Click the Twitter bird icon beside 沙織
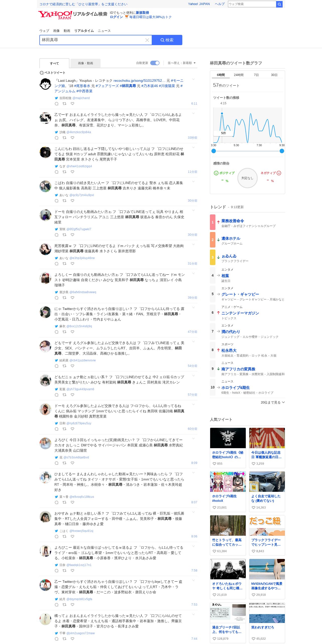Screen dimensions: 322x644 tap(56, 132)
